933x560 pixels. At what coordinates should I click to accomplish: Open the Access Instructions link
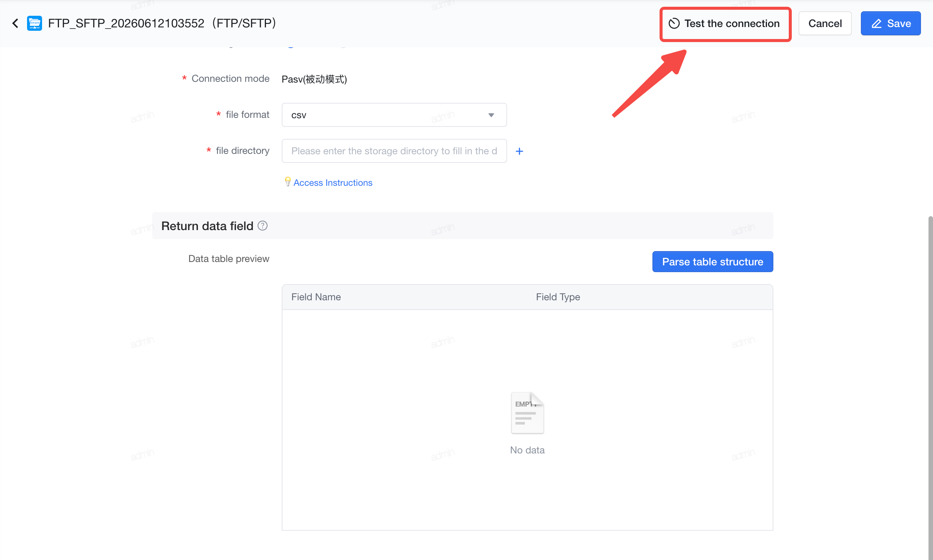[x=333, y=183]
